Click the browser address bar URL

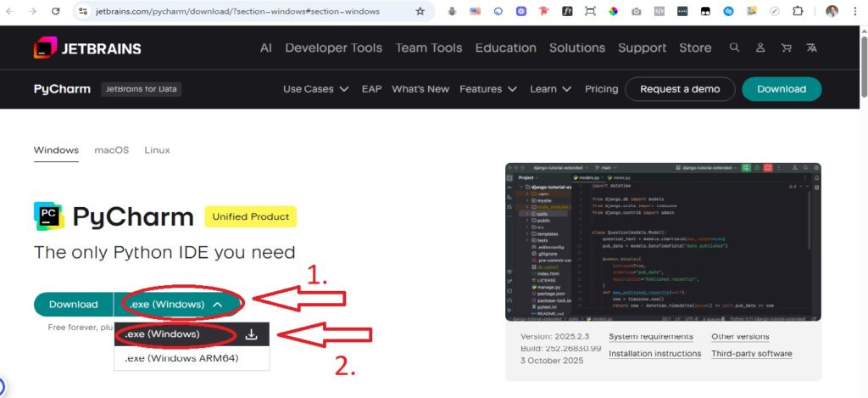(x=237, y=12)
